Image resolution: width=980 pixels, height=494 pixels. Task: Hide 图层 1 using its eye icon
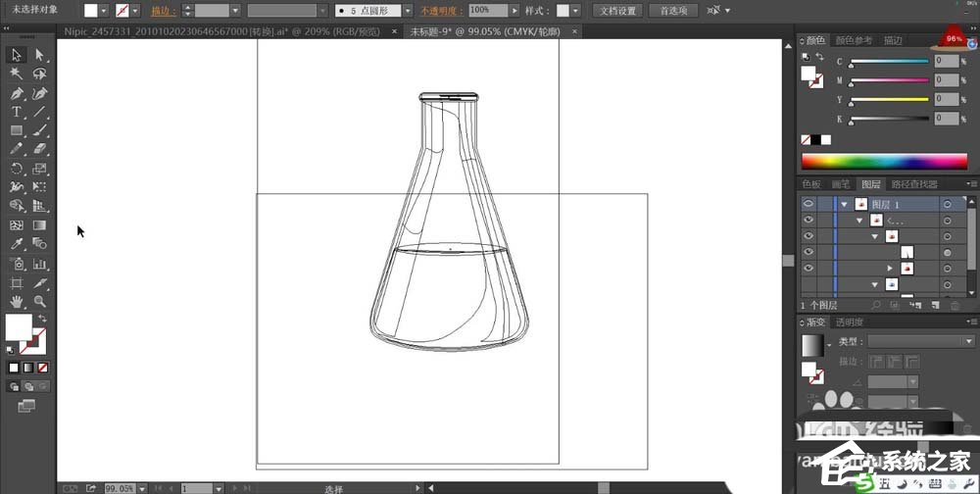pyautogui.click(x=808, y=204)
